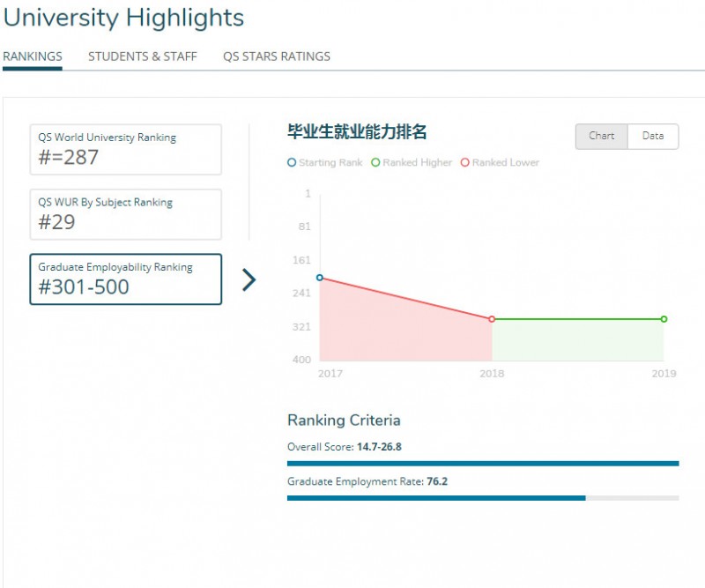Switch view to Chart
Screen dimensions: 705x588
pyautogui.click(x=602, y=137)
